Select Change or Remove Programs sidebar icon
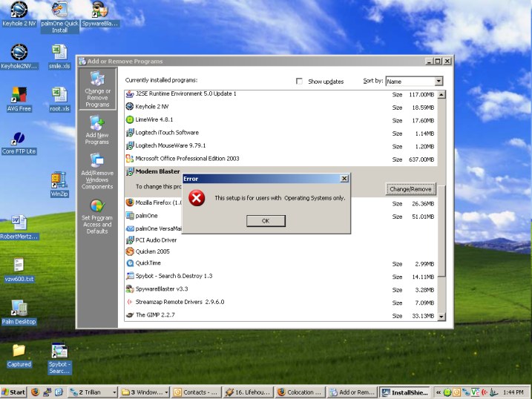 (97, 89)
